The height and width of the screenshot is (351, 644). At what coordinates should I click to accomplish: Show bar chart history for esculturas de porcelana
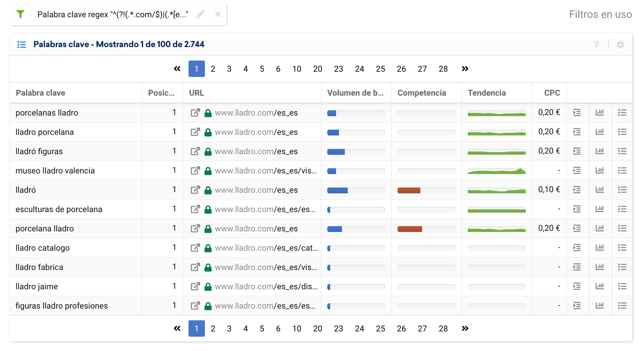tap(600, 209)
